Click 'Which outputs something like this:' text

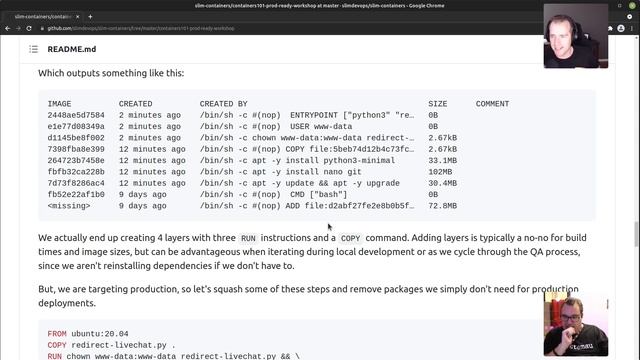click(111, 73)
